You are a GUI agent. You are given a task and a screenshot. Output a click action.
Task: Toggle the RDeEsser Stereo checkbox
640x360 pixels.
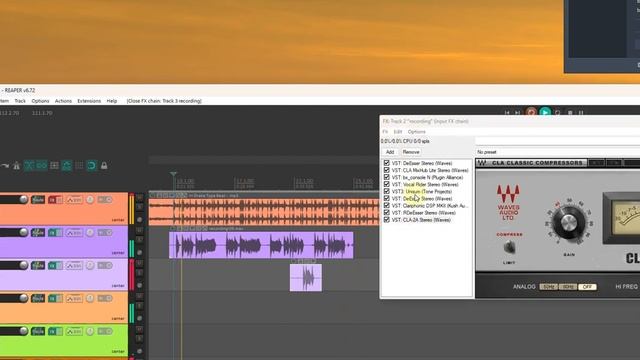click(x=386, y=212)
